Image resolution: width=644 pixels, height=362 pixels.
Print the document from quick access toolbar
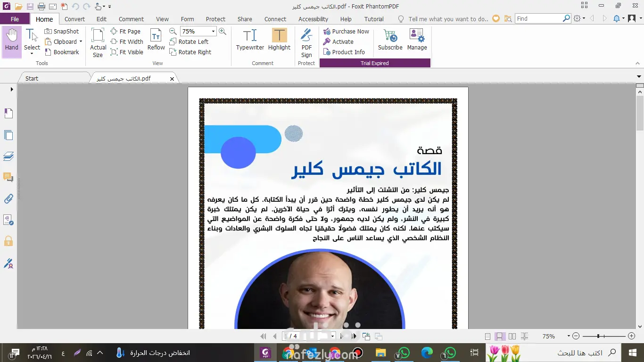pos(41,7)
